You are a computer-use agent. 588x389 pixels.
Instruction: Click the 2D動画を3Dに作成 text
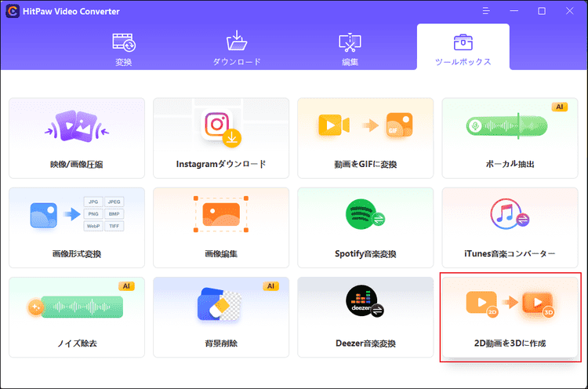[510, 344]
